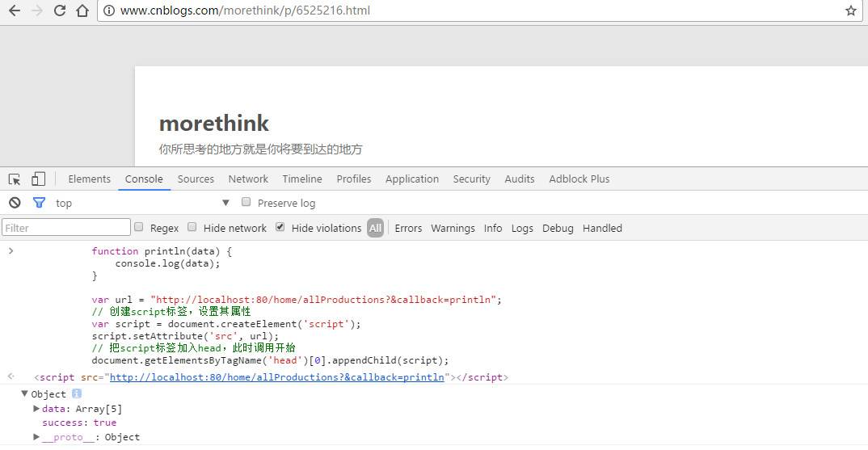Screen dimensions: 868x450
Task: Open the Adblock Plus tab
Action: point(579,179)
